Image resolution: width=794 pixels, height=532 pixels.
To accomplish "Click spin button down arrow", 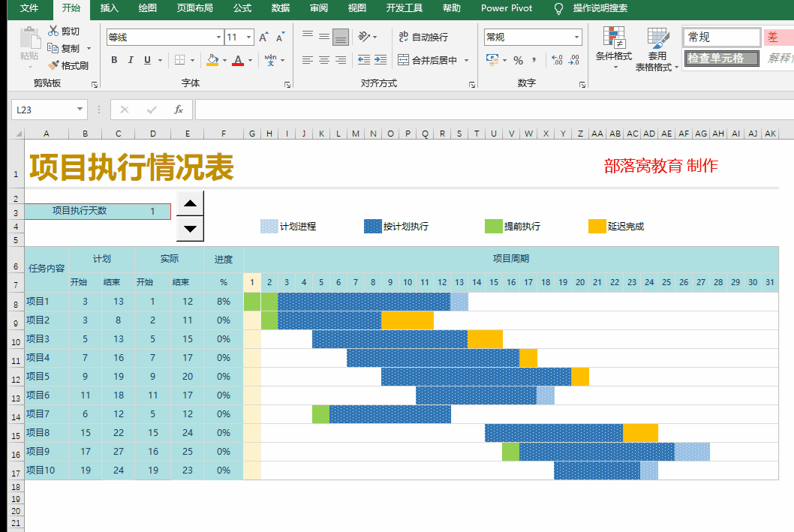I will (x=190, y=228).
